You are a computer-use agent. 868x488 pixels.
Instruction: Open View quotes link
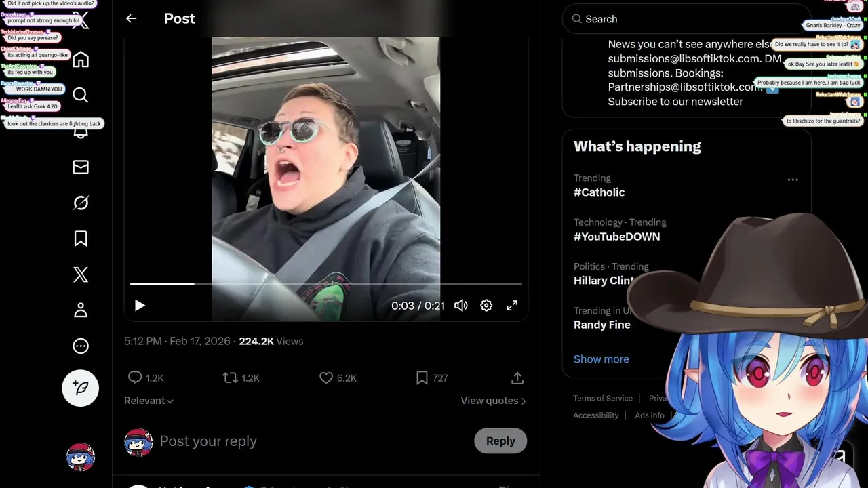tap(493, 401)
